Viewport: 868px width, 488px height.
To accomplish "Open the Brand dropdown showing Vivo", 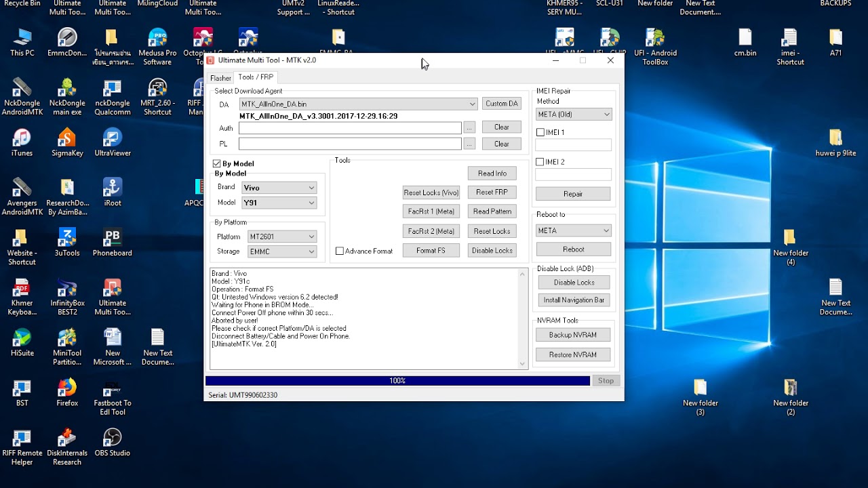I will point(279,188).
